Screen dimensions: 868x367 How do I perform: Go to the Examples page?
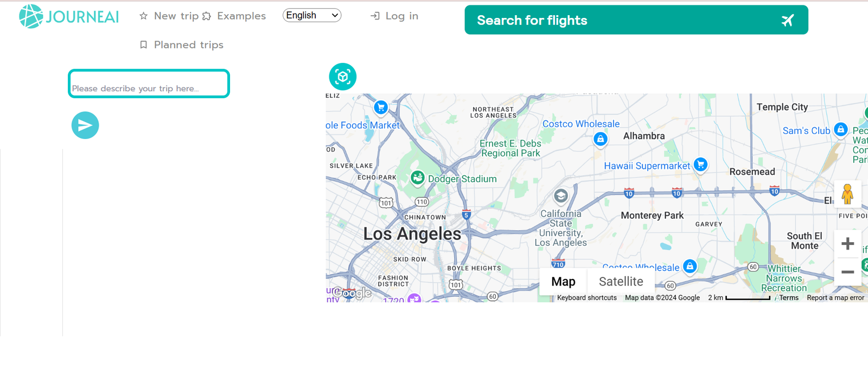tap(234, 16)
